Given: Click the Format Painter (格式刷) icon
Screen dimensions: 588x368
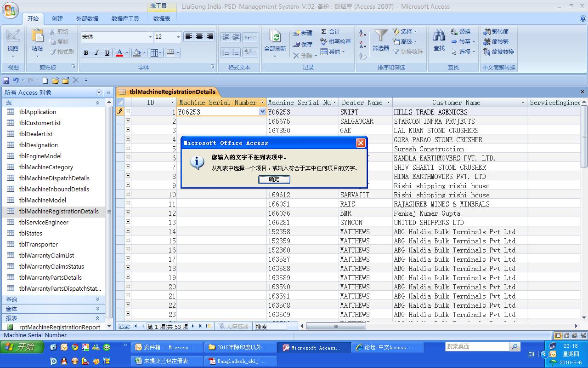Looking at the screenshot, I should [52, 52].
